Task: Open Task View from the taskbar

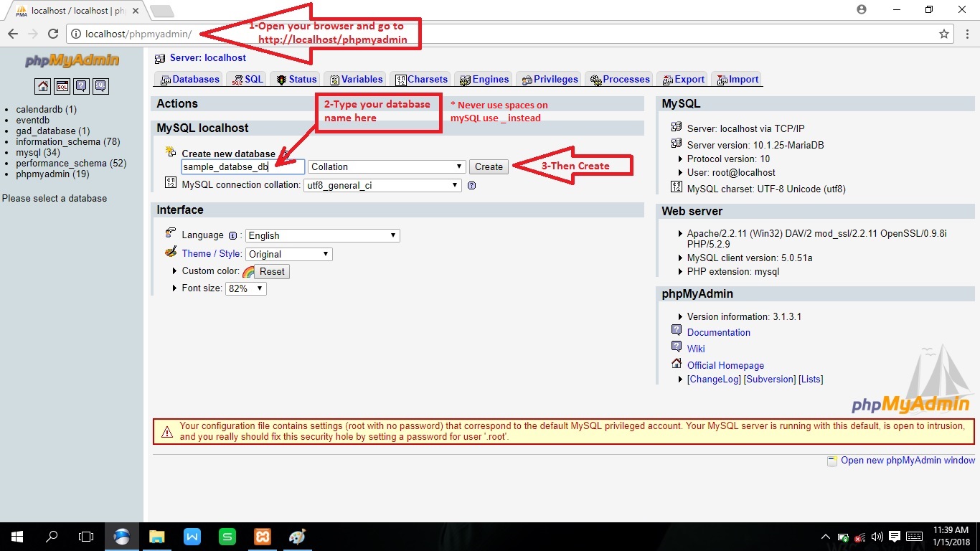Action: click(x=86, y=537)
